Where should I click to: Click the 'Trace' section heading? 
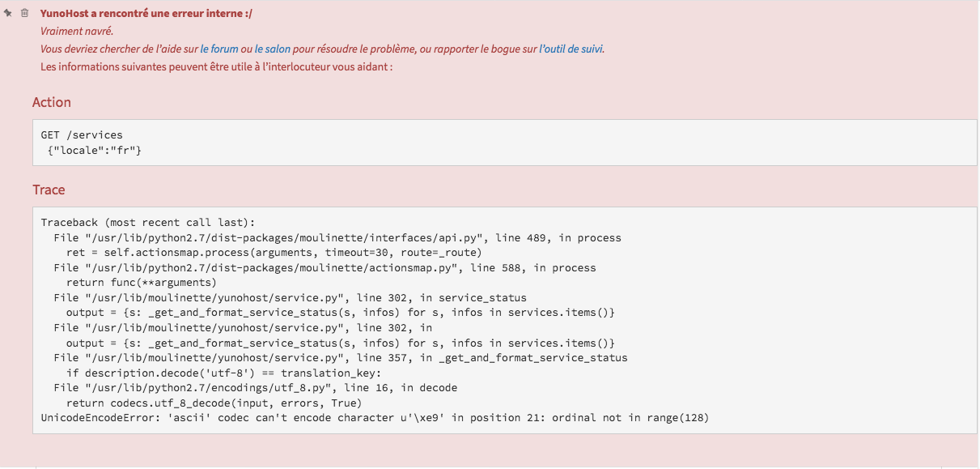49,190
